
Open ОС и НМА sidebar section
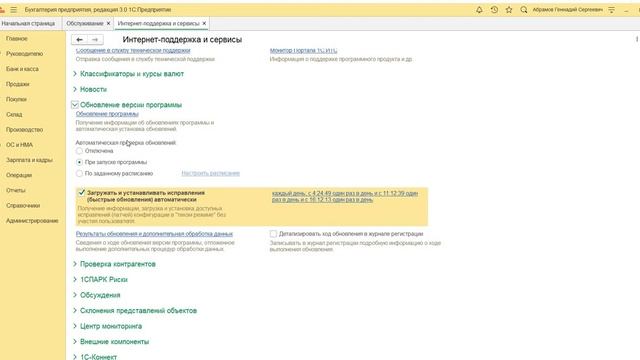coord(19,145)
